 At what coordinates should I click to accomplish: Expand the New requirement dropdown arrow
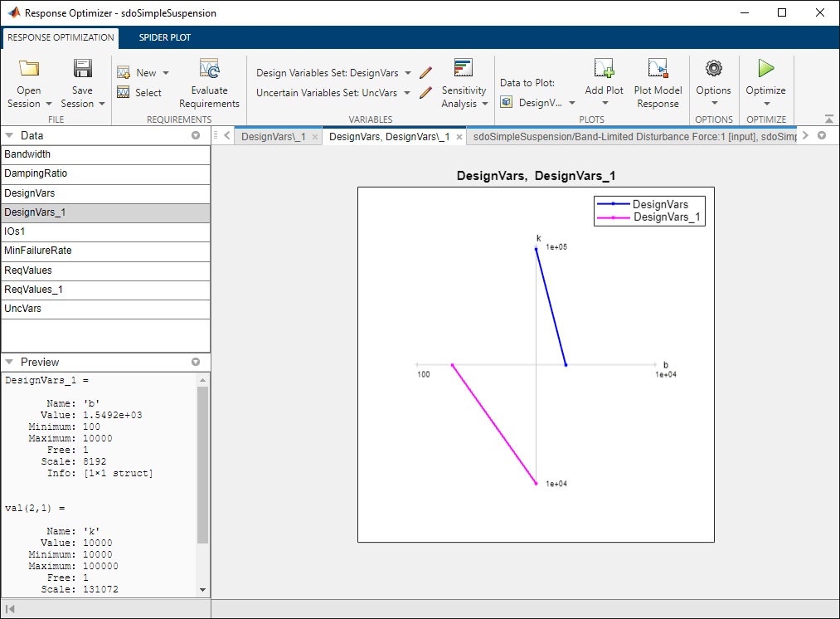coord(166,73)
